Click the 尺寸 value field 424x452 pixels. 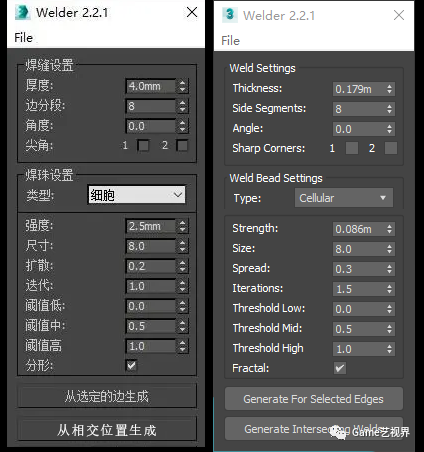point(151,246)
